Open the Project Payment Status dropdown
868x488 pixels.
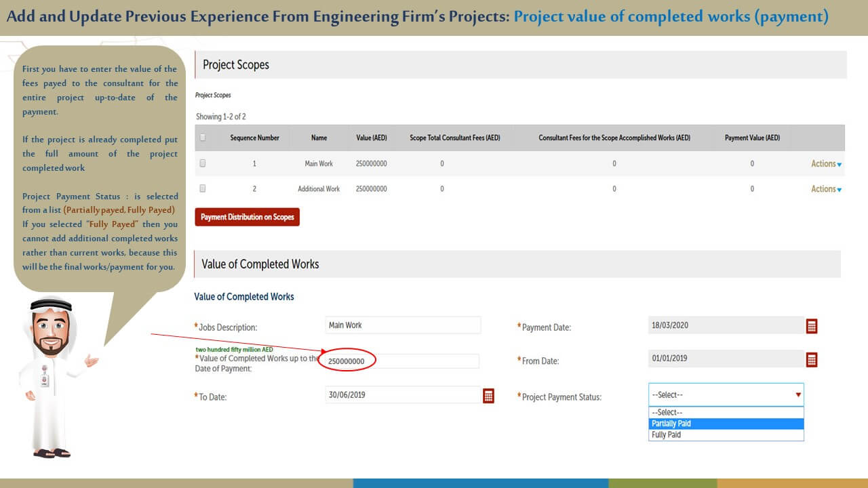click(x=726, y=394)
